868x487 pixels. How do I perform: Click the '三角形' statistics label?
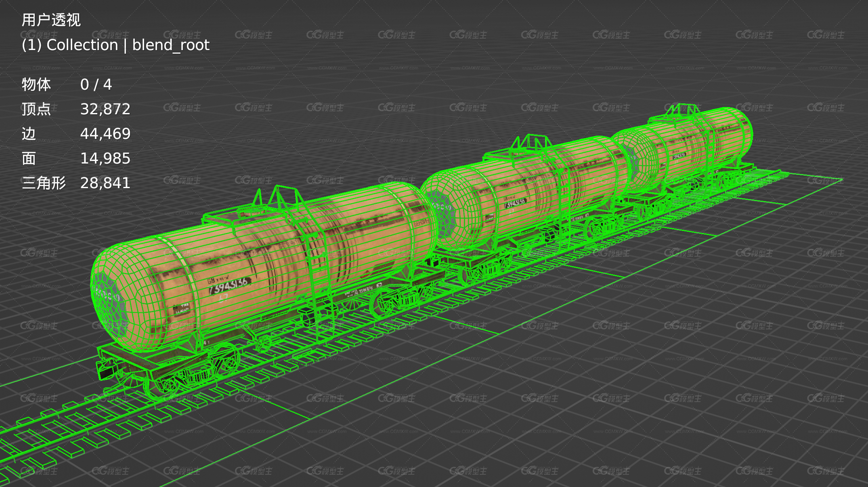click(44, 183)
